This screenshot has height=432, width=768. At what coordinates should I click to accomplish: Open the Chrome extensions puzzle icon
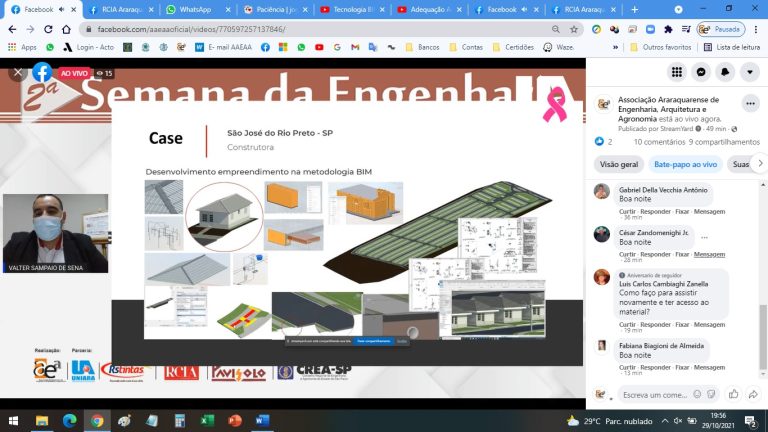668,29
